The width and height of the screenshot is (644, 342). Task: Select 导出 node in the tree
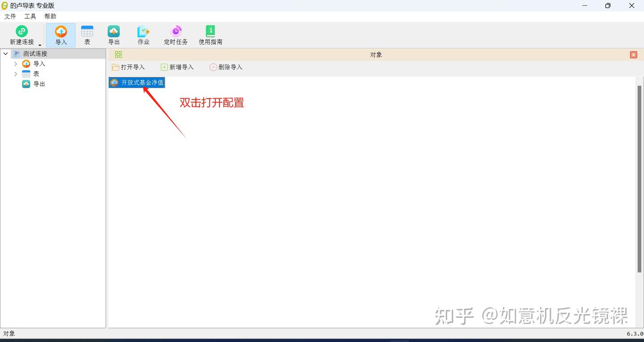[39, 84]
